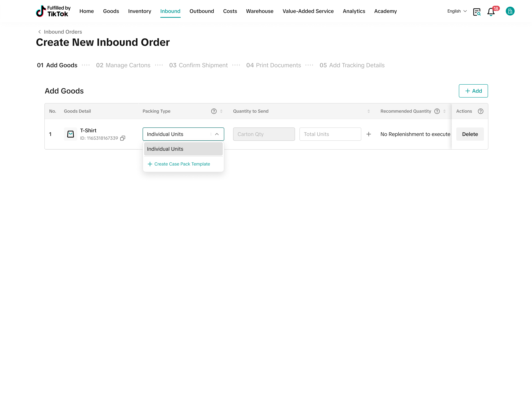Viewport: 532px width, 399px height.
Task: Open the document search icon in header
Action: coord(476,11)
